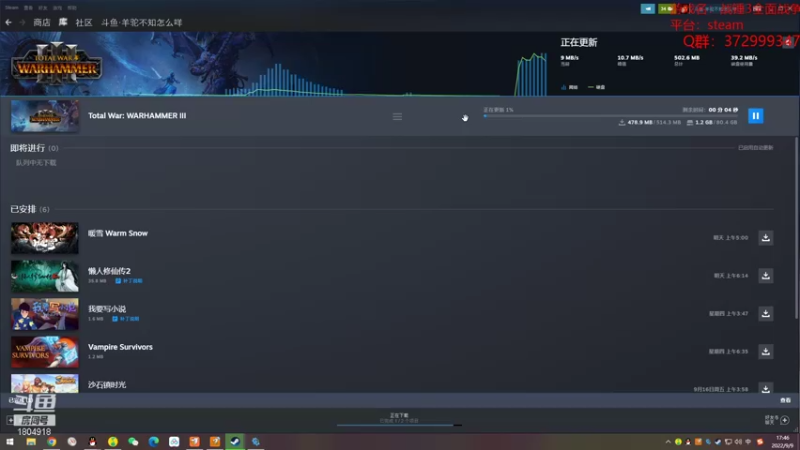Open the 斗鱼·羊驼不知怎么咩 profile tab
This screenshot has width=800, height=450.
(x=141, y=22)
